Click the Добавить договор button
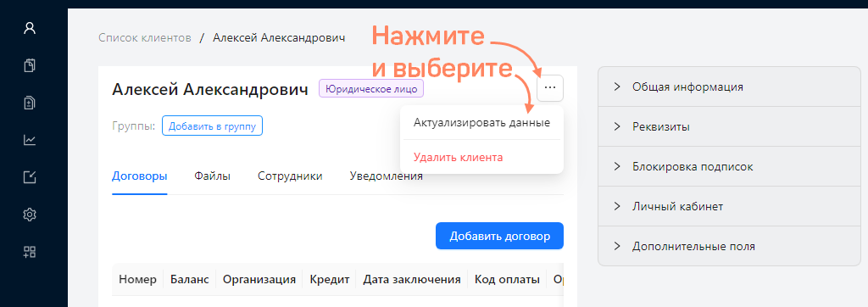 click(499, 236)
